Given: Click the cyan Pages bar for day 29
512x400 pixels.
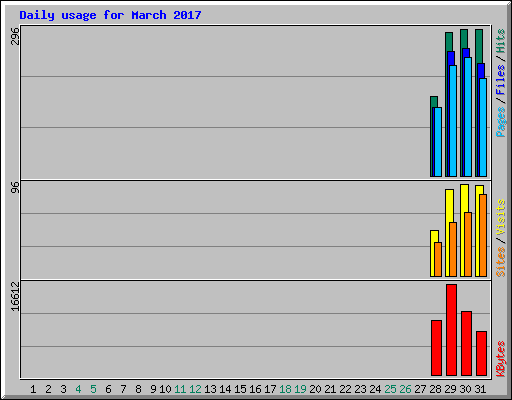Looking at the screenshot, I should (453, 121).
